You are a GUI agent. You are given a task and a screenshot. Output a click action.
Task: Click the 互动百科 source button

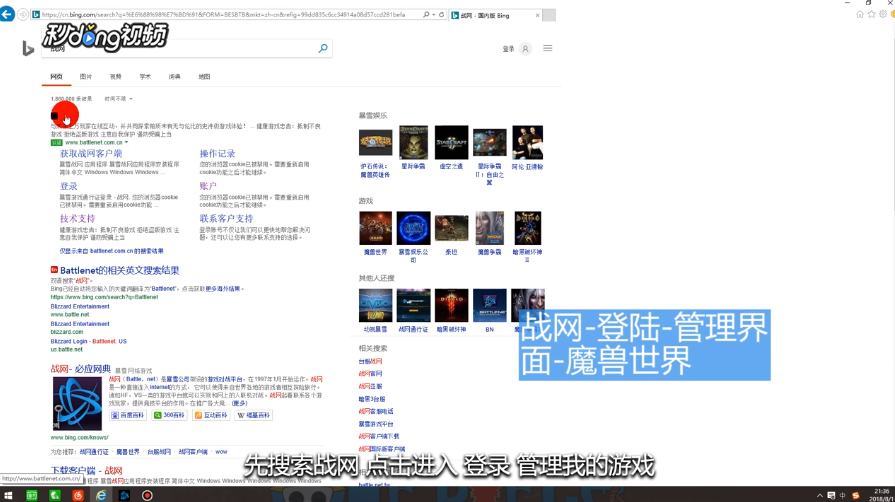tap(211, 415)
